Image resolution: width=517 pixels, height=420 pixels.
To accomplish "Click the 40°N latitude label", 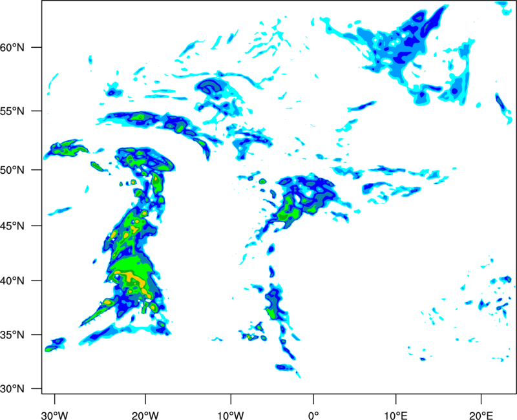I will click(x=12, y=281).
